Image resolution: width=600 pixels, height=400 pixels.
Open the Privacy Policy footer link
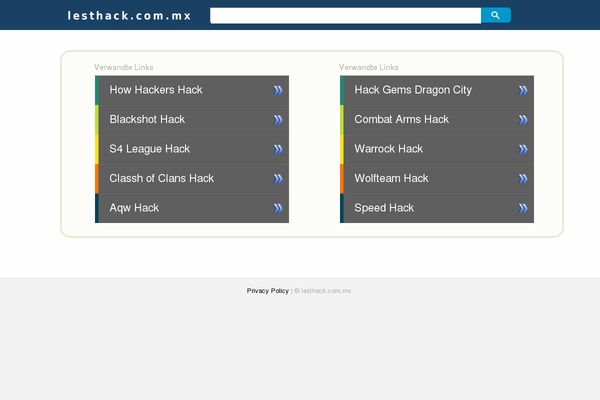click(267, 291)
